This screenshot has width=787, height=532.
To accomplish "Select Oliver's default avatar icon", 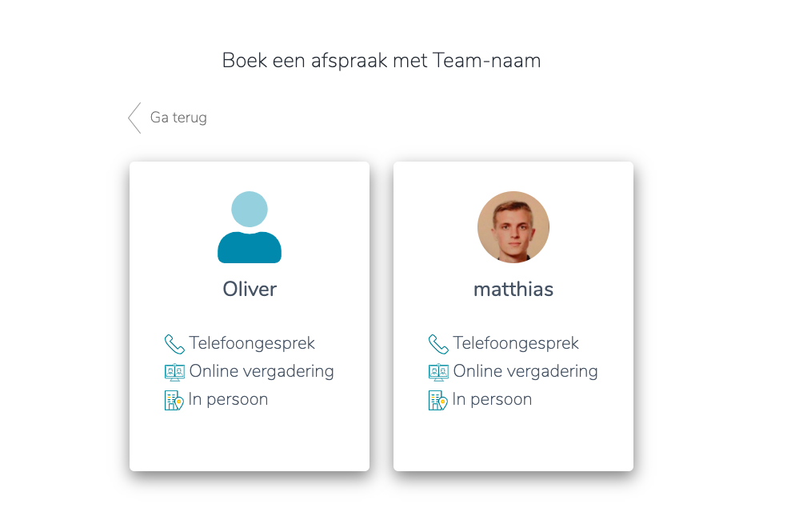I will pyautogui.click(x=250, y=227).
